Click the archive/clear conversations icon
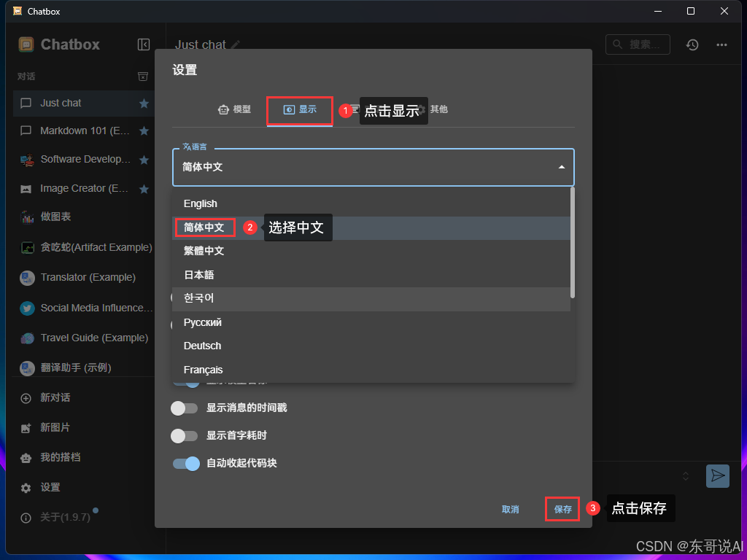 (143, 77)
